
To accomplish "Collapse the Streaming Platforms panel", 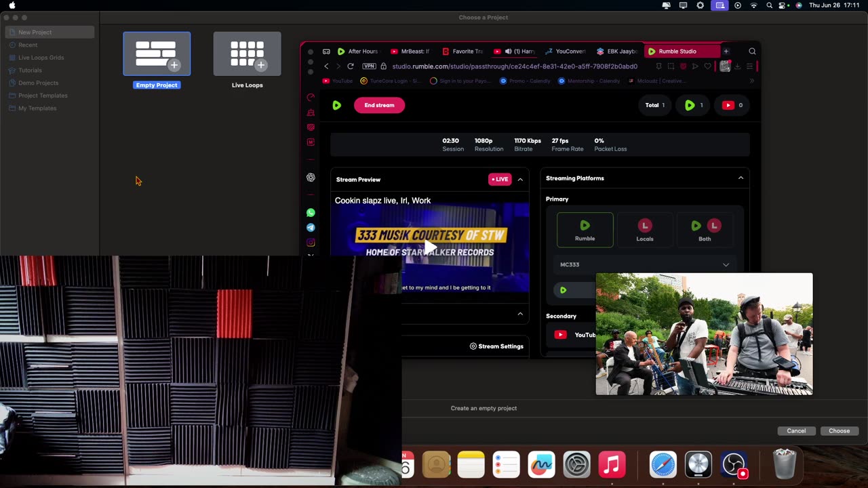I will coord(741,178).
